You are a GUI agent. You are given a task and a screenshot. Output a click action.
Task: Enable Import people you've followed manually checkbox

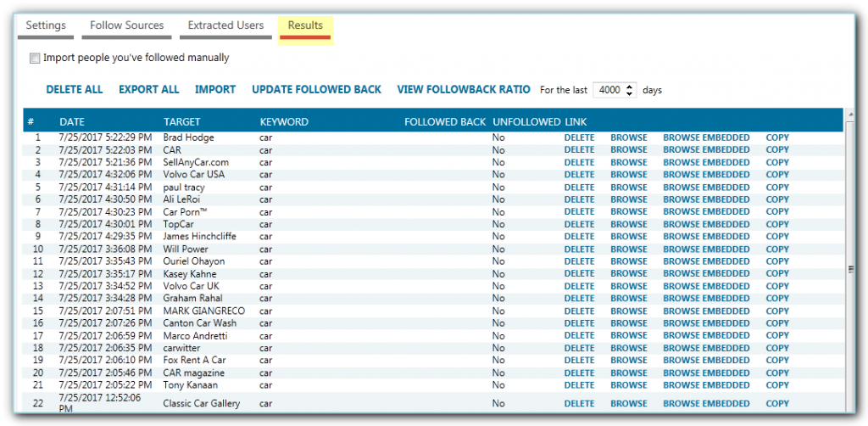pyautogui.click(x=35, y=59)
